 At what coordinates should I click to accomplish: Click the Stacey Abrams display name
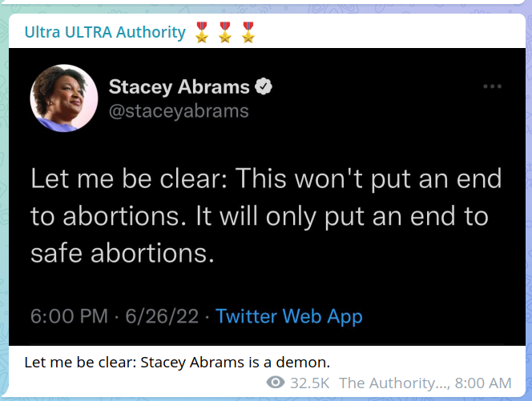(179, 86)
